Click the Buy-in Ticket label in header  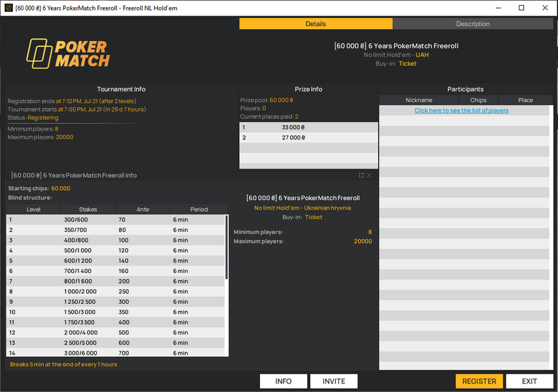tap(396, 63)
